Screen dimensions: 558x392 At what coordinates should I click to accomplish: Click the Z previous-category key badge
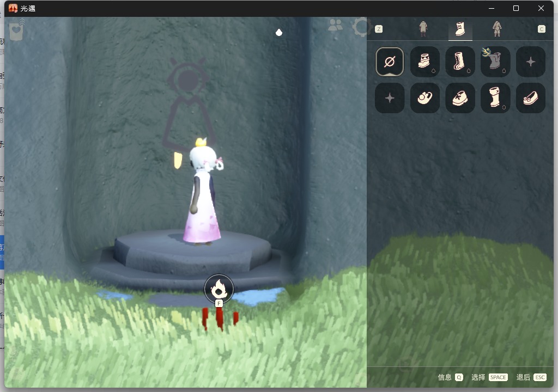(379, 29)
